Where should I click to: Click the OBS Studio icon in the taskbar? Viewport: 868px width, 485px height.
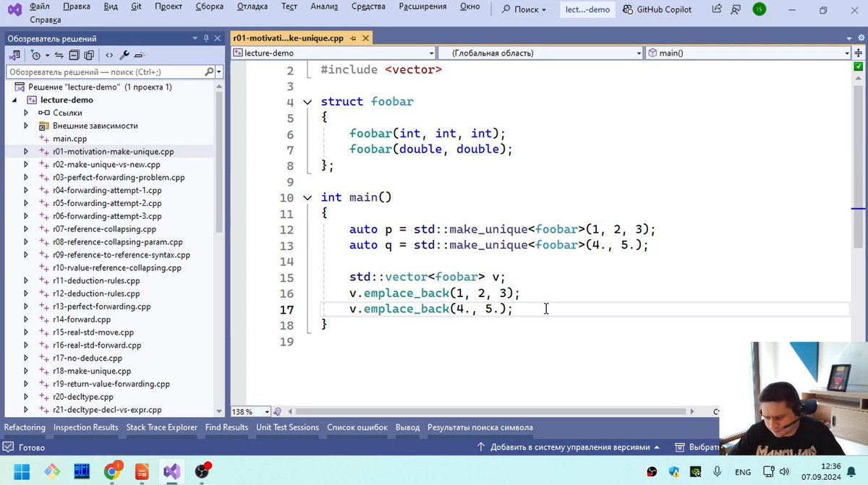click(202, 472)
